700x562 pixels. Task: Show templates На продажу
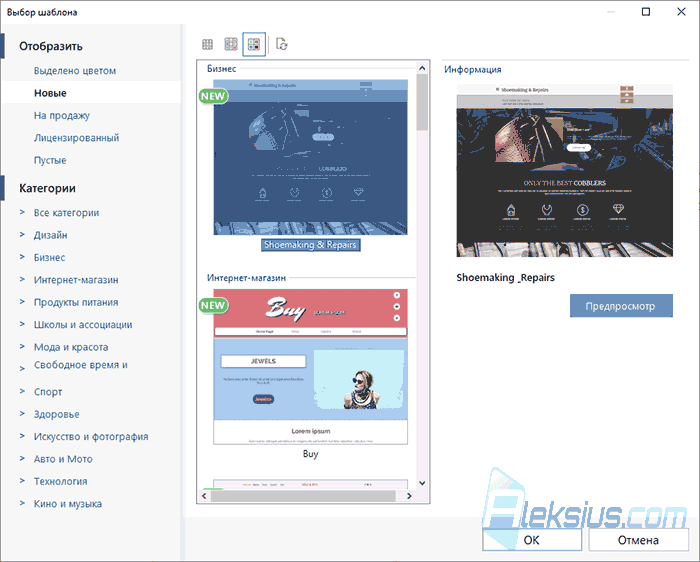tap(62, 116)
